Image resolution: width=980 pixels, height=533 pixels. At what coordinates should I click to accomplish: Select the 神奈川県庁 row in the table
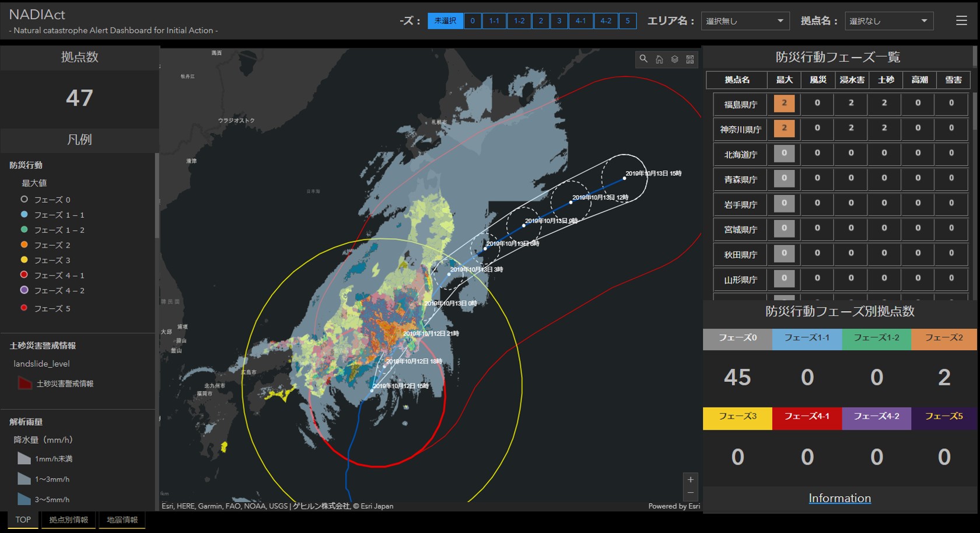740,129
